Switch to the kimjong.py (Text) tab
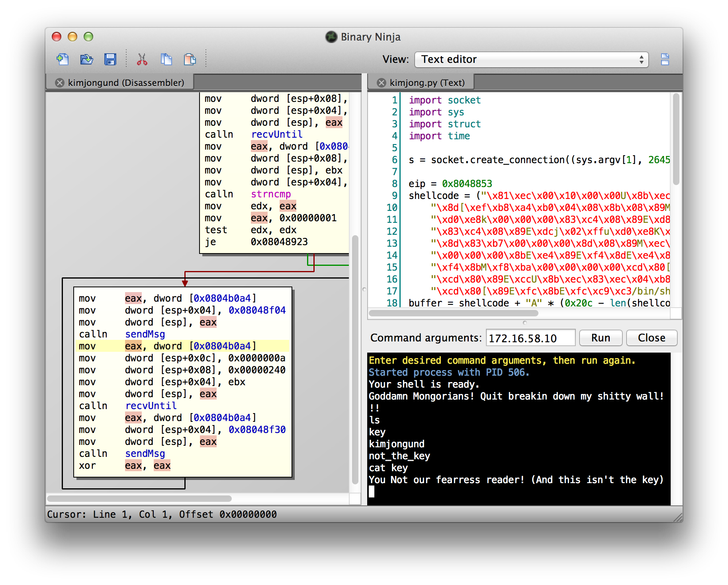Screen dimensions: 728x585 (x=421, y=82)
